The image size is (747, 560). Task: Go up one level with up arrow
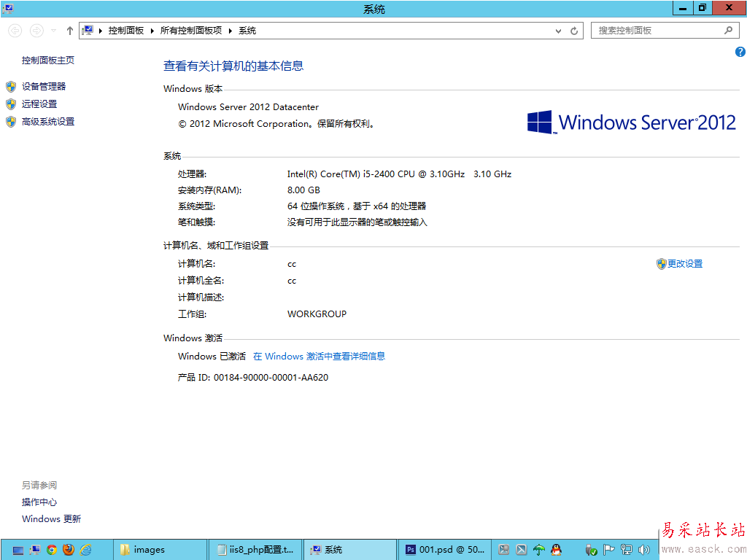[x=70, y=31]
